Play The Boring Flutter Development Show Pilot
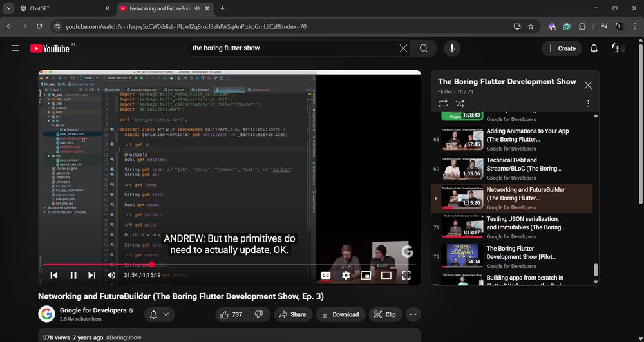The height and width of the screenshot is (342, 644). (x=512, y=257)
